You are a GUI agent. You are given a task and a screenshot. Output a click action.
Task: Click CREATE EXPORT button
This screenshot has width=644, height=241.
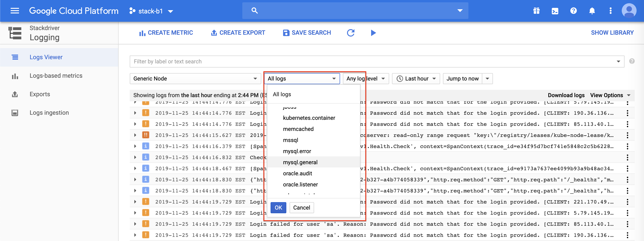tap(238, 33)
